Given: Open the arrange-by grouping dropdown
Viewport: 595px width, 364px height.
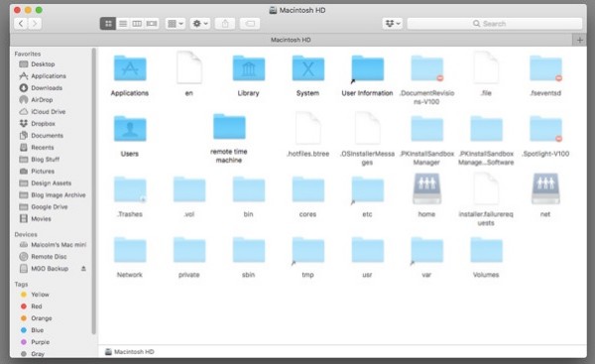Looking at the screenshot, I should (176, 24).
